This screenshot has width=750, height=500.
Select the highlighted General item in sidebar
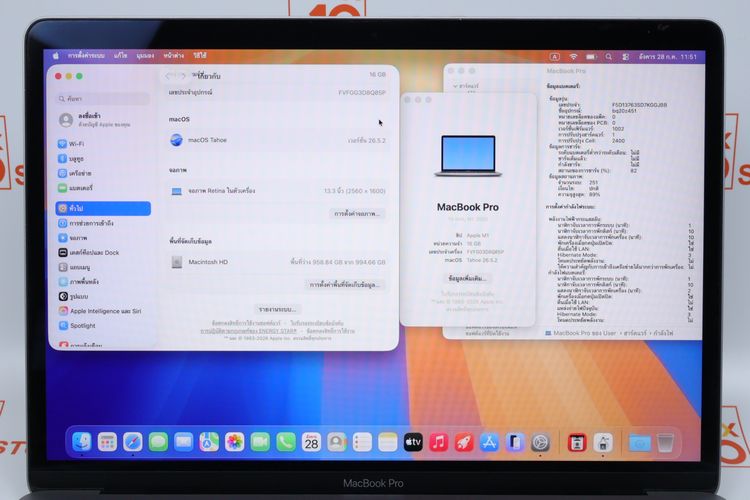103,208
